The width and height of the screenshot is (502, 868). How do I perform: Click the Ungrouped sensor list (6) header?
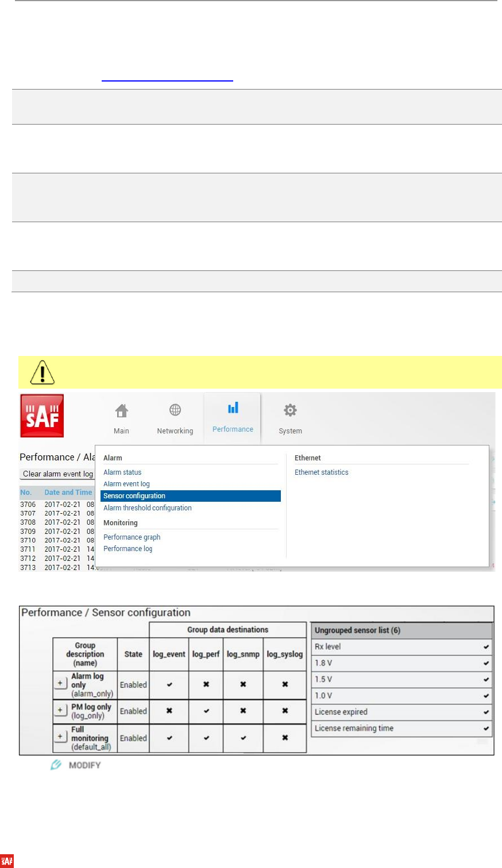click(x=401, y=630)
